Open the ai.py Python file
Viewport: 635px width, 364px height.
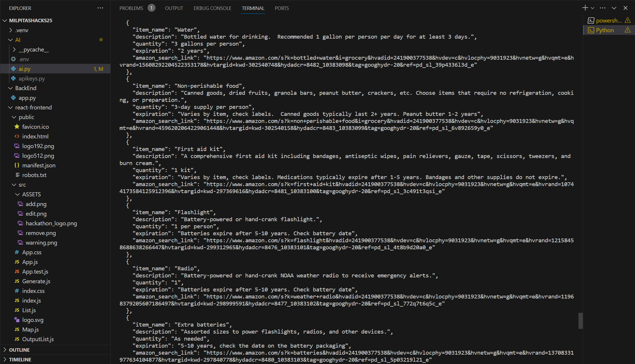pos(25,69)
